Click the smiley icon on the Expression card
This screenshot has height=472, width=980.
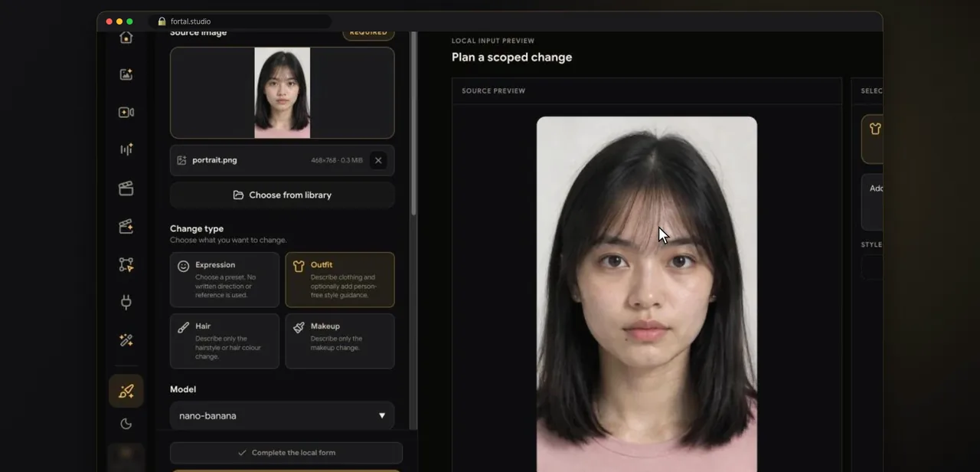pyautogui.click(x=183, y=266)
